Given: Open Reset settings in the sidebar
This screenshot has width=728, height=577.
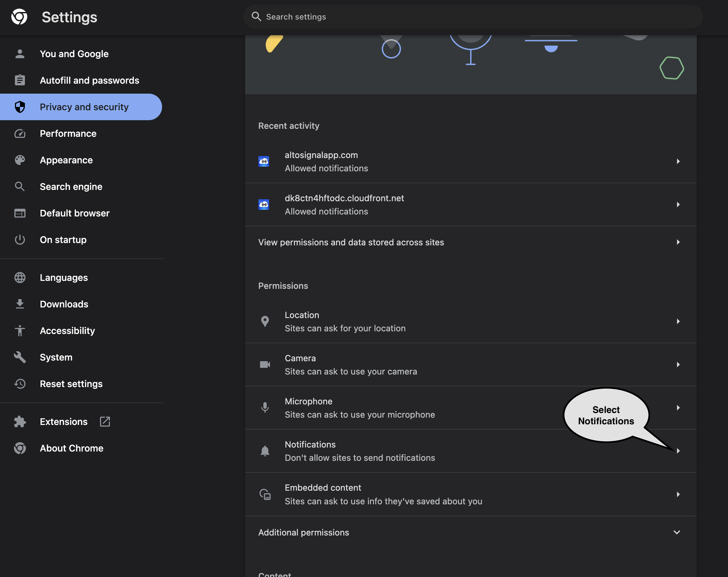Looking at the screenshot, I should pyautogui.click(x=71, y=384).
